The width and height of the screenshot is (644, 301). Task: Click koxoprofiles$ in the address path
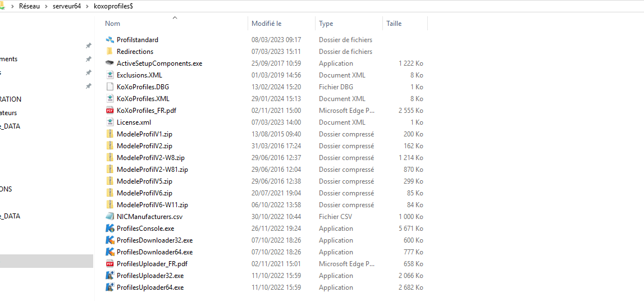pos(113,7)
